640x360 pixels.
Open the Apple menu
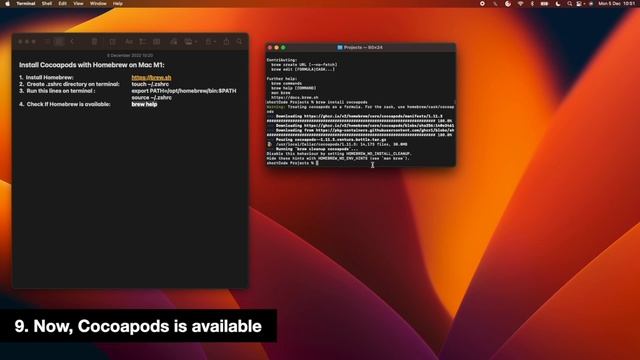pyautogui.click(x=7, y=3)
